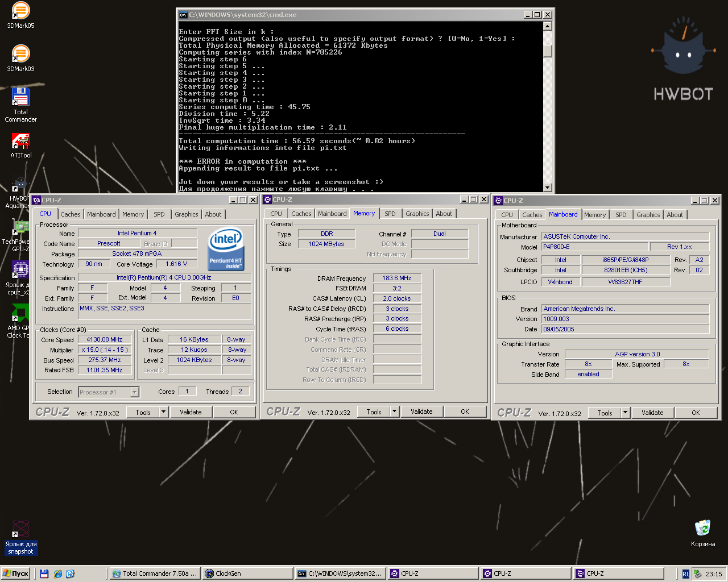
Task: Click cmd.exe scrollbar down arrow
Action: 548,188
